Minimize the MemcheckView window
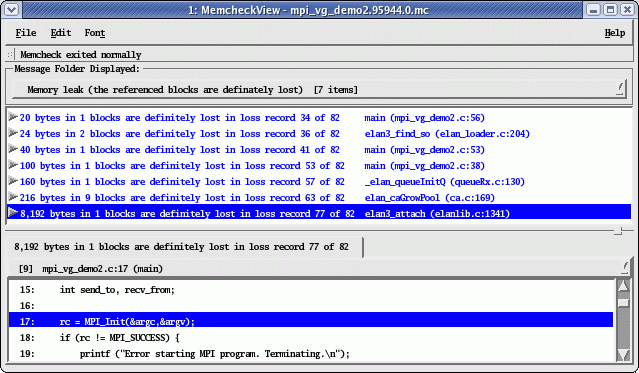This screenshot has height=373, width=639. 594,9
